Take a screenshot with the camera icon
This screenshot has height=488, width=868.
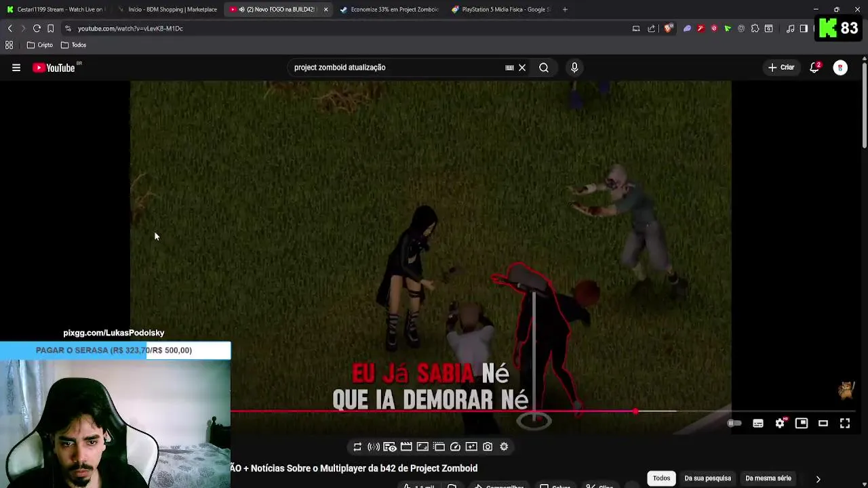click(x=488, y=447)
